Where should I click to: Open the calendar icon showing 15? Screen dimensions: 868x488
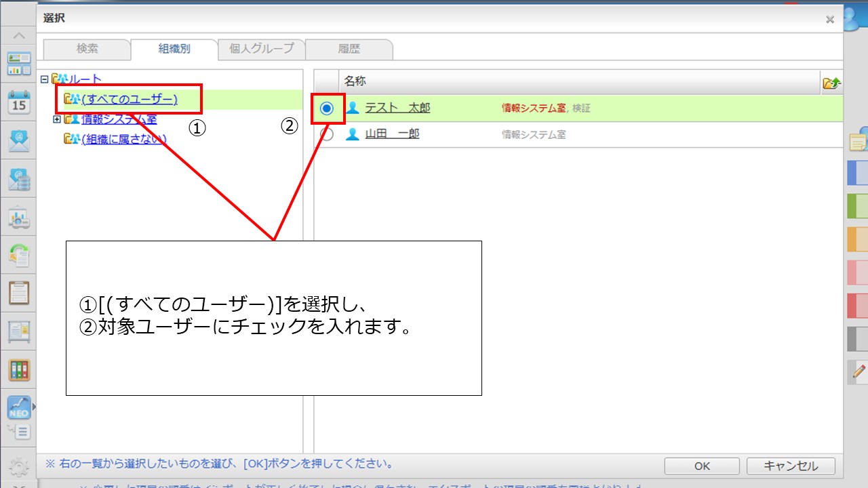pos(19,102)
